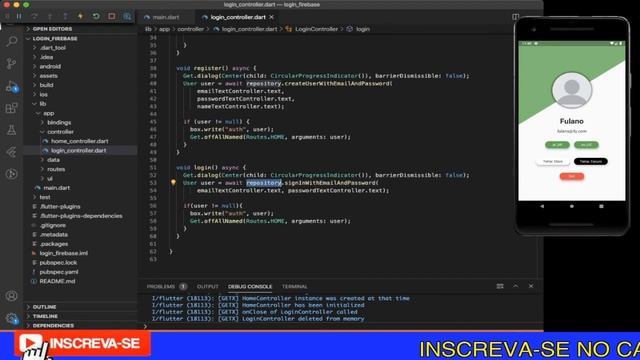This screenshot has height=360, width=640.
Task: Select login_controller.dart in explorer
Action: (78, 151)
